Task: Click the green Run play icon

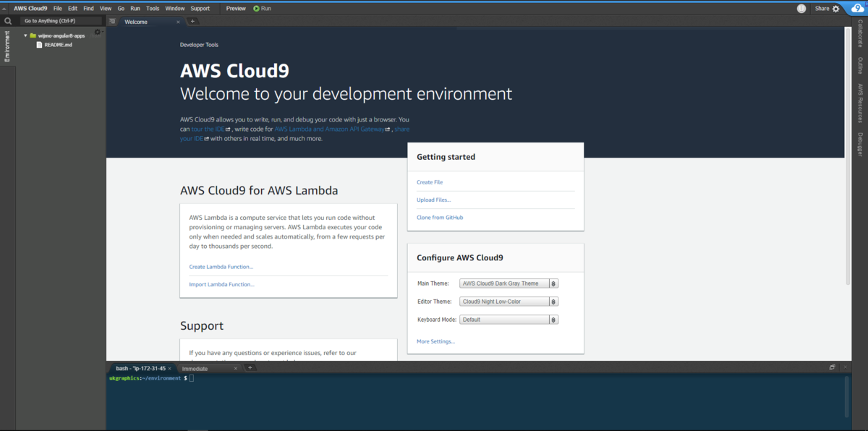Action: click(256, 8)
